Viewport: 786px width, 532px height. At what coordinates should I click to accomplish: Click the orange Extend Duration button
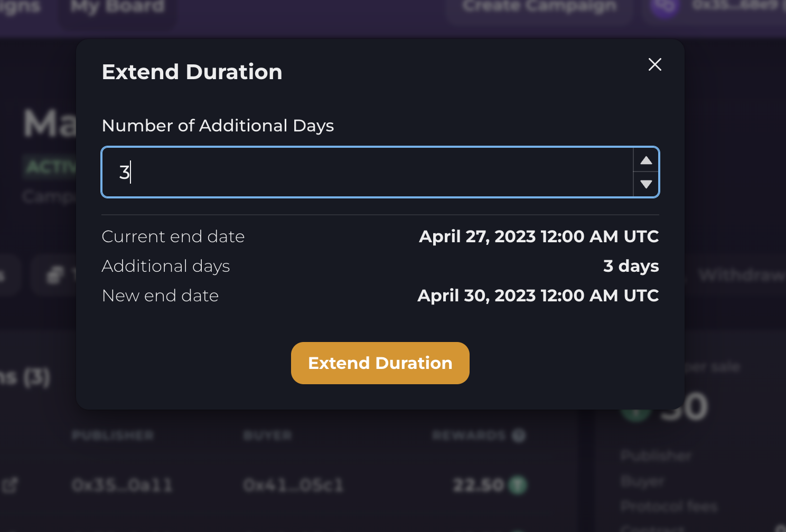point(380,363)
